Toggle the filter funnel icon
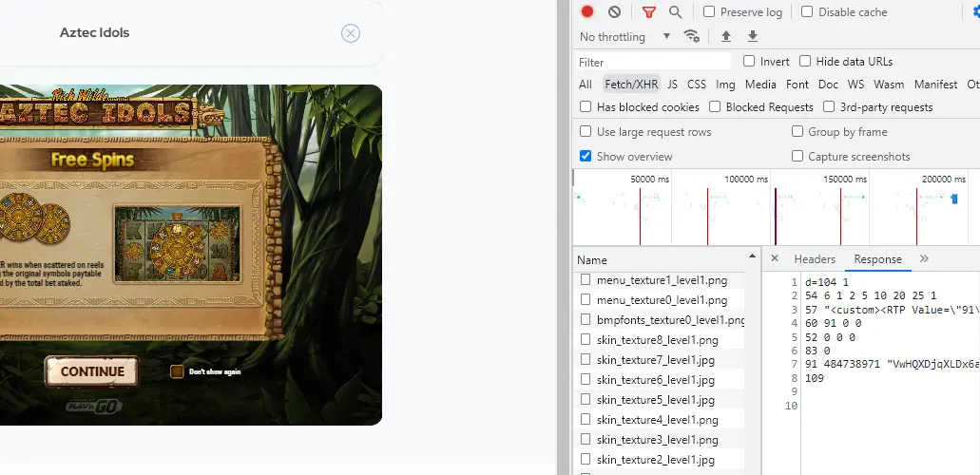The width and height of the screenshot is (980, 475). click(649, 11)
